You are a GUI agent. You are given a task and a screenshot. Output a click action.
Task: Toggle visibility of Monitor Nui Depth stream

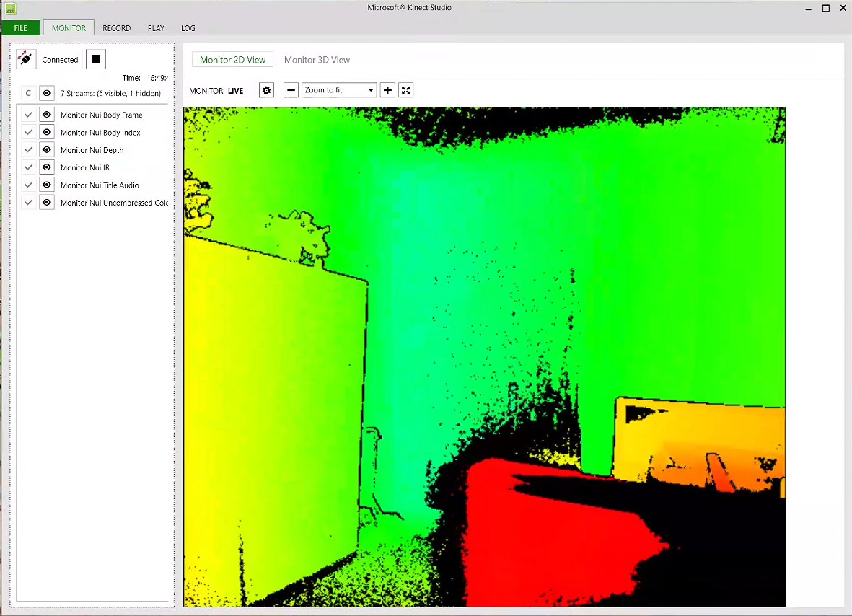(46, 149)
